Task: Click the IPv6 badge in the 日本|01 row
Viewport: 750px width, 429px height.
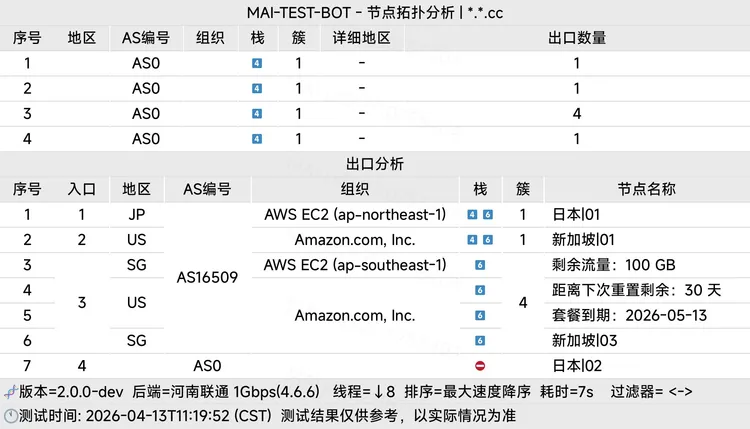Action: pos(488,215)
